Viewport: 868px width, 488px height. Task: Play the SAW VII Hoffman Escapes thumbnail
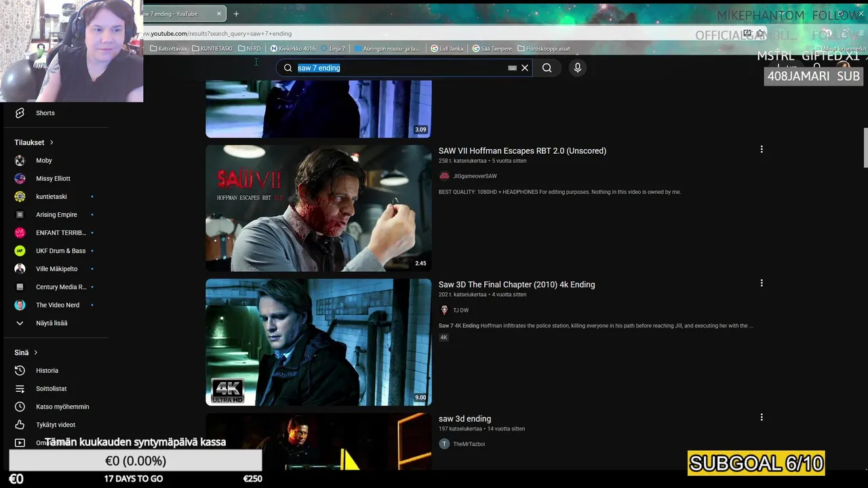(318, 208)
